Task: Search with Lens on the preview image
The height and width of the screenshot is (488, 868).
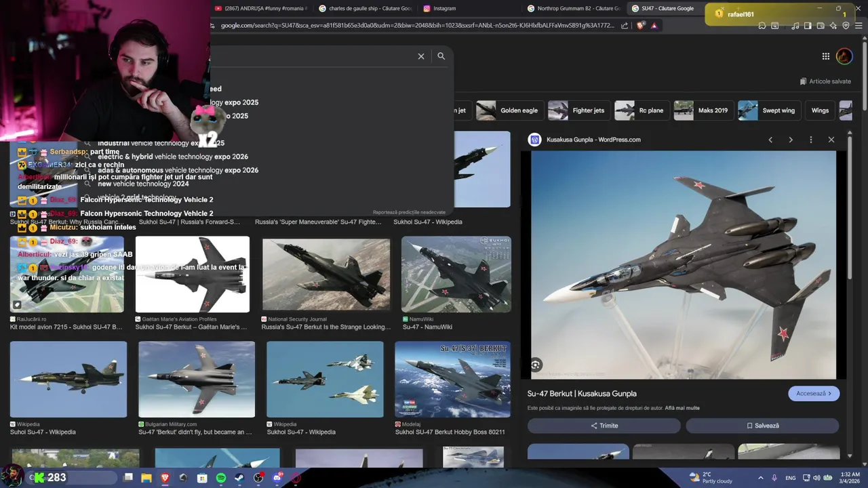Action: coord(536,365)
